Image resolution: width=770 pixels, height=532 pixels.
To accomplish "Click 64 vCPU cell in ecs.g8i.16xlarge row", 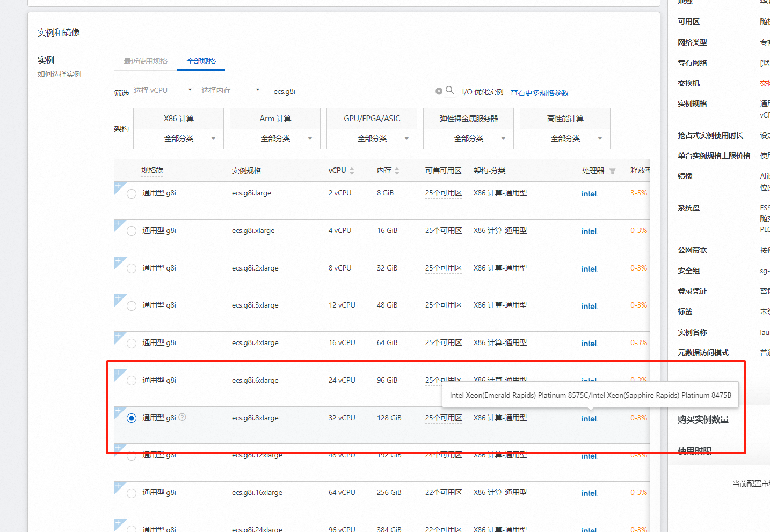I will [342, 492].
